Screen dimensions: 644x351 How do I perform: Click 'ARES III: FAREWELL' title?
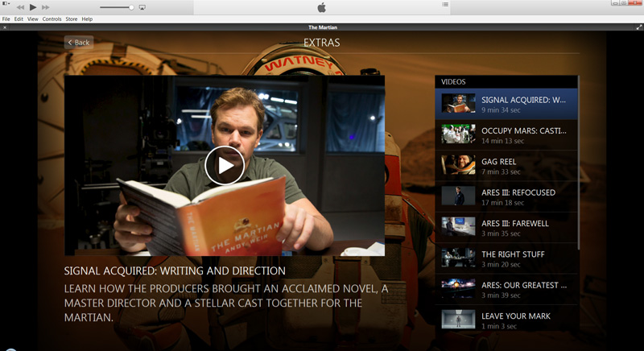(x=515, y=223)
